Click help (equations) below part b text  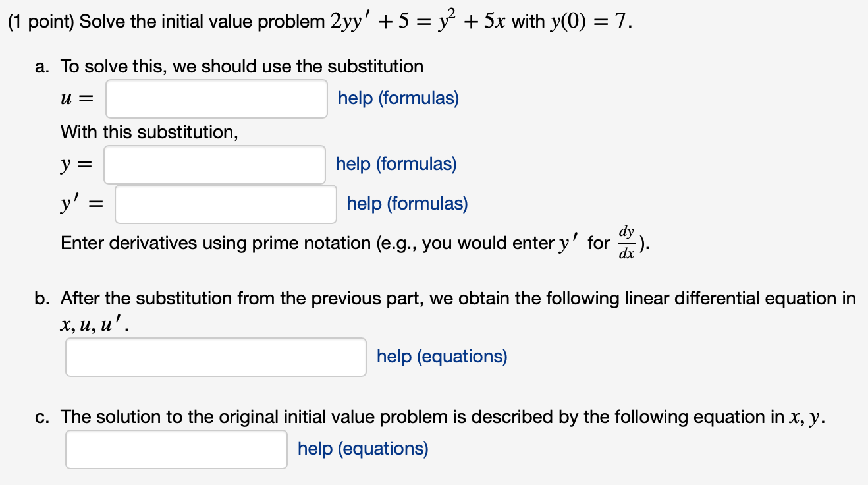point(441,357)
